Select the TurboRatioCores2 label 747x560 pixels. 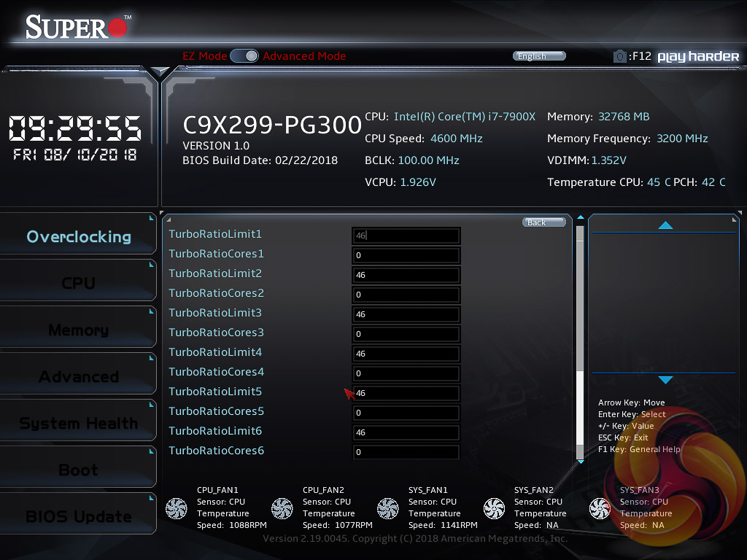click(216, 293)
